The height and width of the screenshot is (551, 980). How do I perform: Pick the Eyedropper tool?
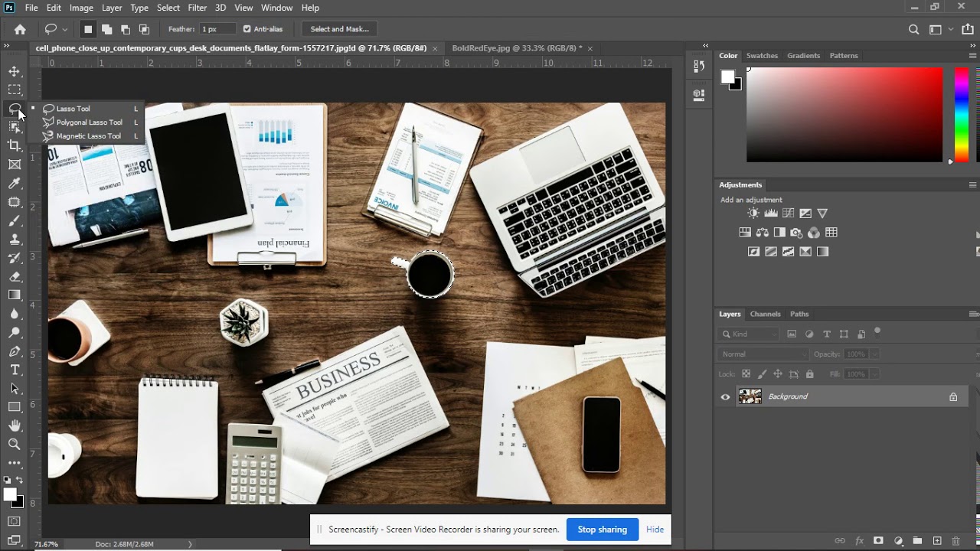15,183
